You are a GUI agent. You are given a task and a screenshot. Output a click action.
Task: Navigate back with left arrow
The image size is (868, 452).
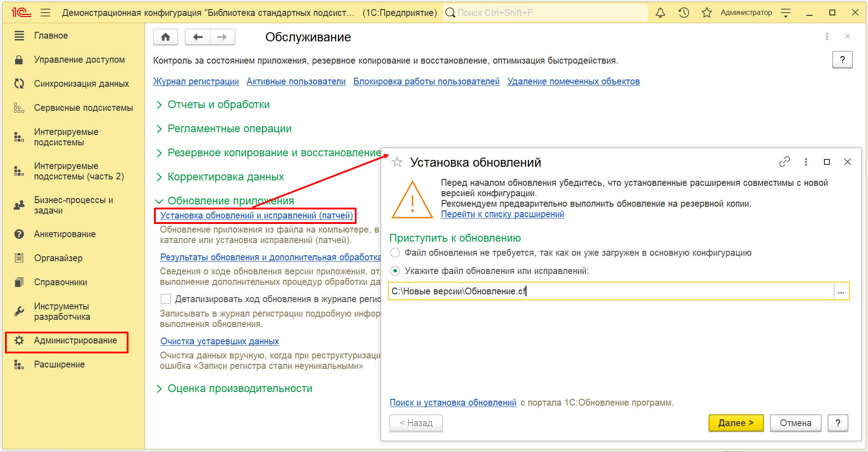point(198,37)
